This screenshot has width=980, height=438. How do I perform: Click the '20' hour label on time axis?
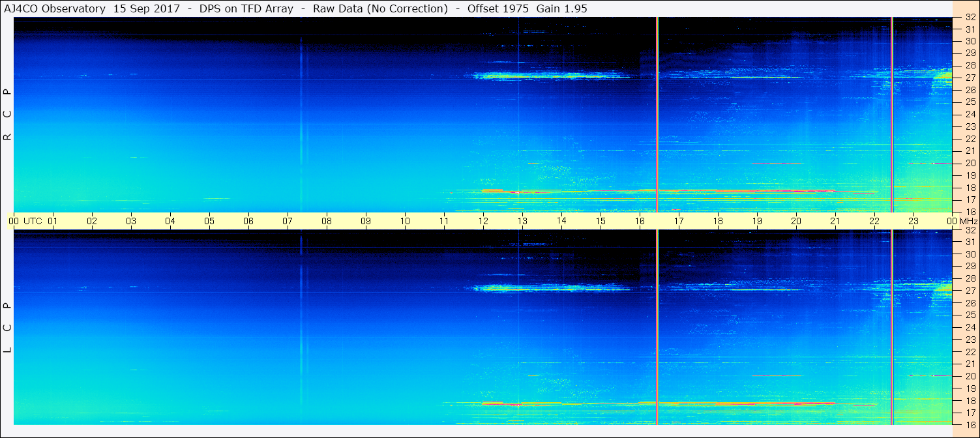tap(796, 221)
